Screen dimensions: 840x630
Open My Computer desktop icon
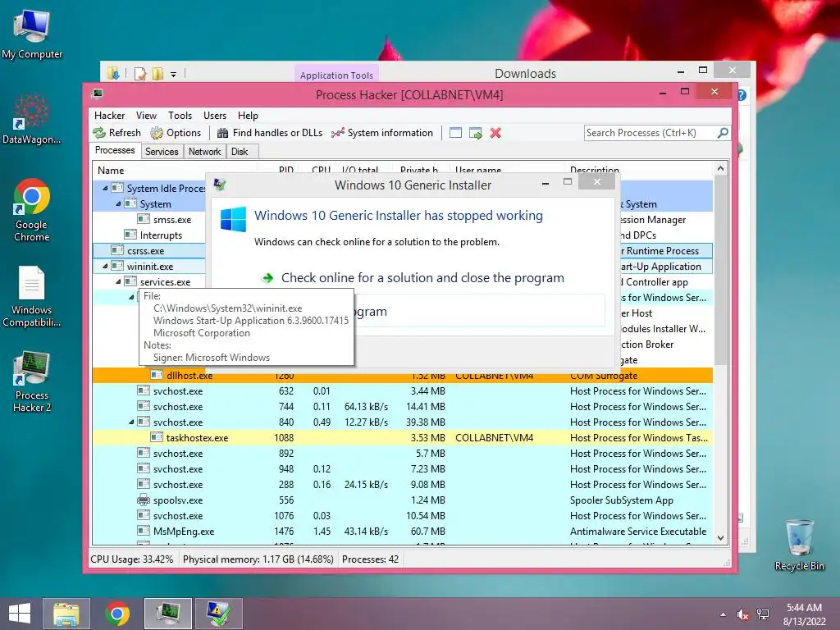[x=32, y=34]
